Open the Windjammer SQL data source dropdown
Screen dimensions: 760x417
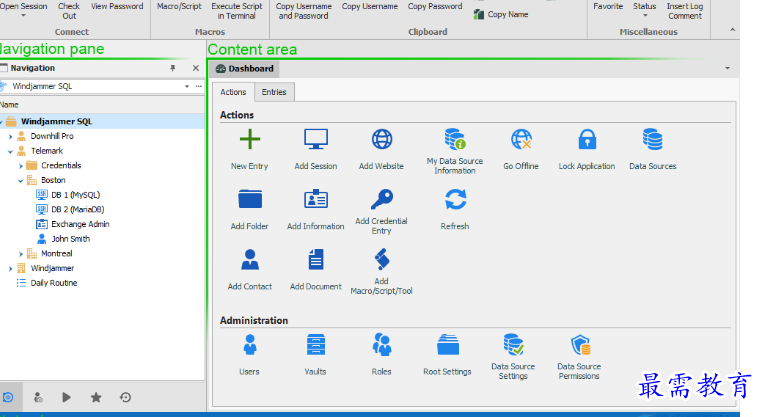(x=187, y=86)
